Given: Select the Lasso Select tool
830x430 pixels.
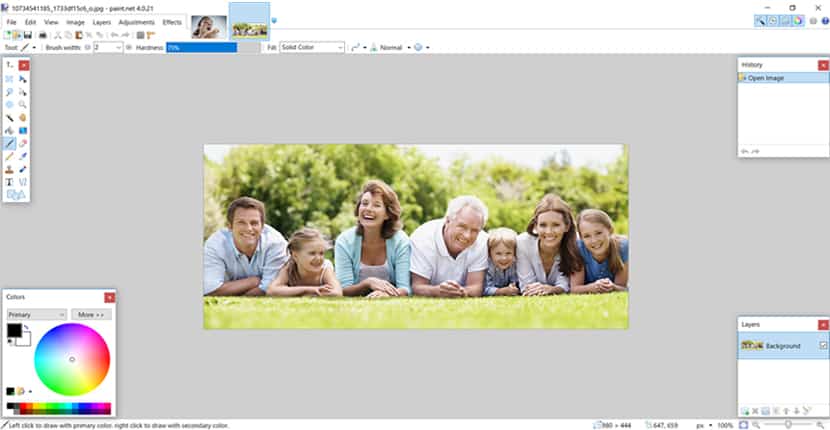Looking at the screenshot, I should tap(9, 92).
